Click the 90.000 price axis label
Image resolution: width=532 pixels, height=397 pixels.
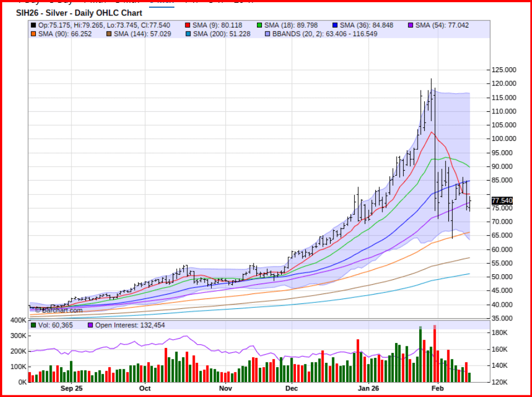(502, 167)
